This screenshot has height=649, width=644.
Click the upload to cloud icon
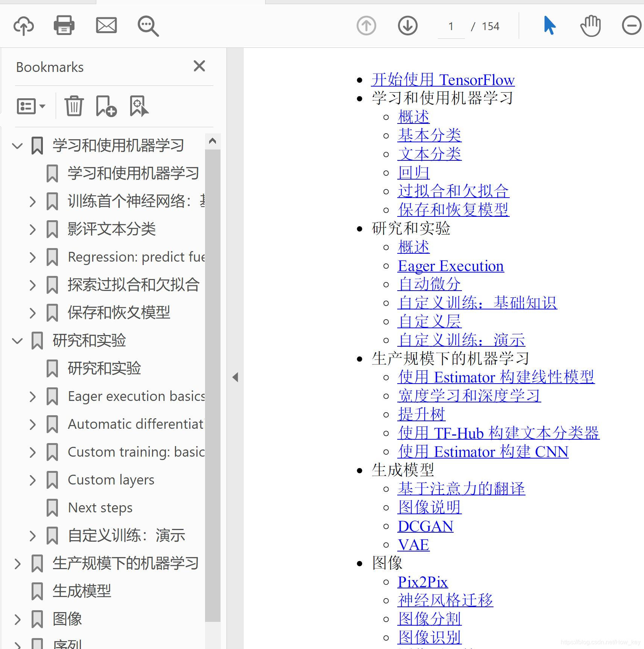point(24,26)
